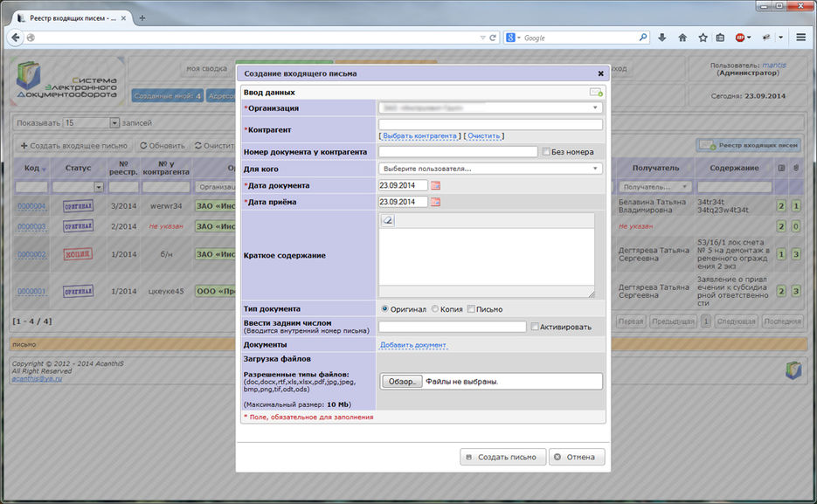Viewport: 817px width, 504px height.
Task: Close the Реестр входящих писем tab
Action: 123,18
